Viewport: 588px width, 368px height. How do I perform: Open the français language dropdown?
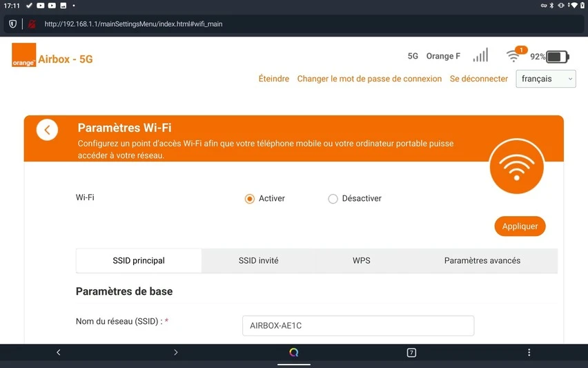tap(546, 79)
